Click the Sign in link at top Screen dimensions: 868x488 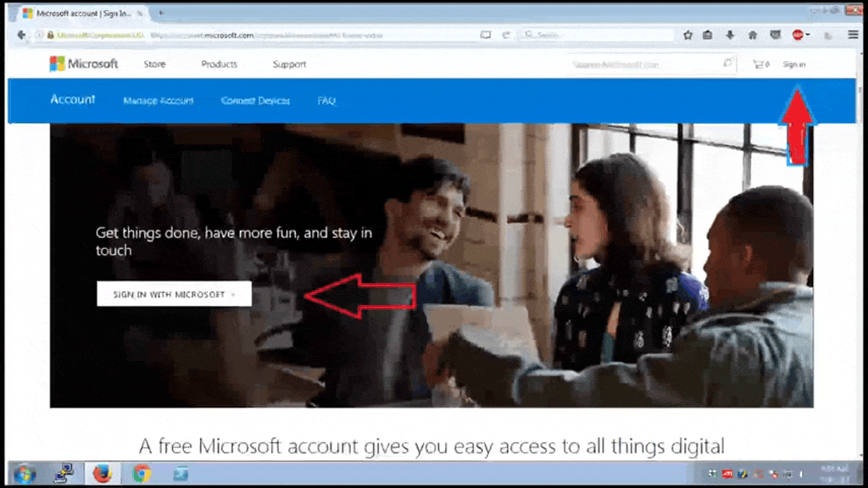[x=794, y=64]
